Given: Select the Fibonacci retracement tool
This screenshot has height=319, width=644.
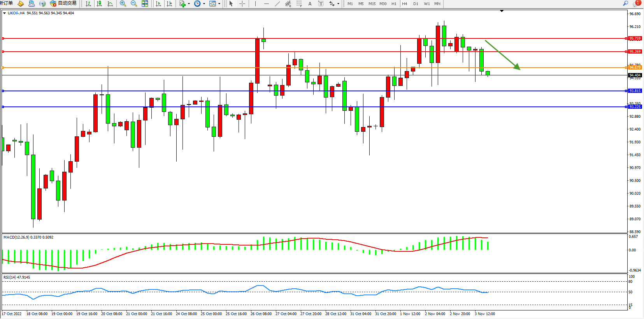Looking at the screenshot, I should click(x=299, y=3).
